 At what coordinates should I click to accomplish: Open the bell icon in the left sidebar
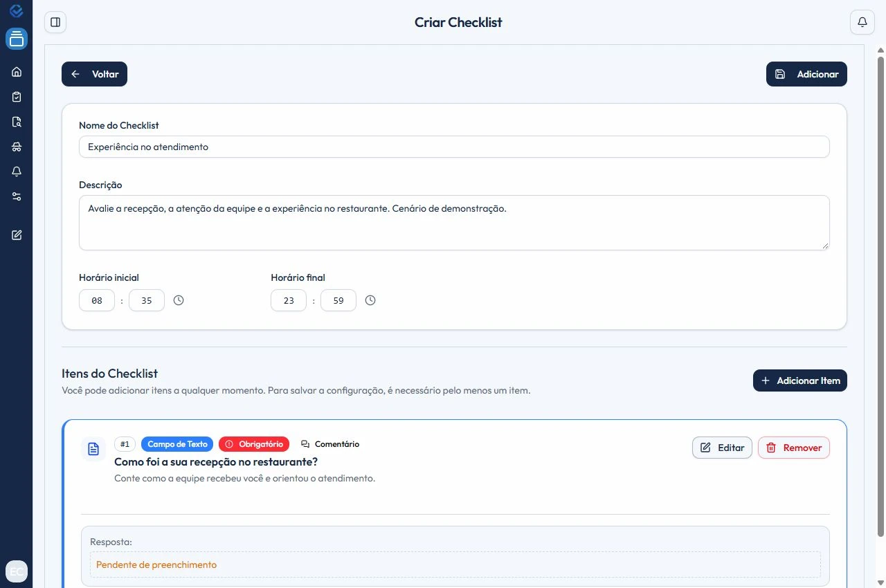coord(17,172)
